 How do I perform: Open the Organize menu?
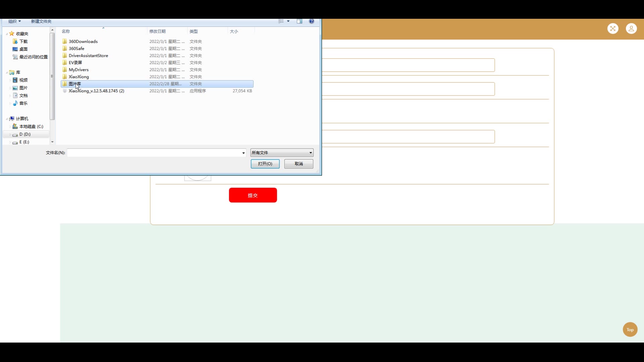tap(14, 21)
